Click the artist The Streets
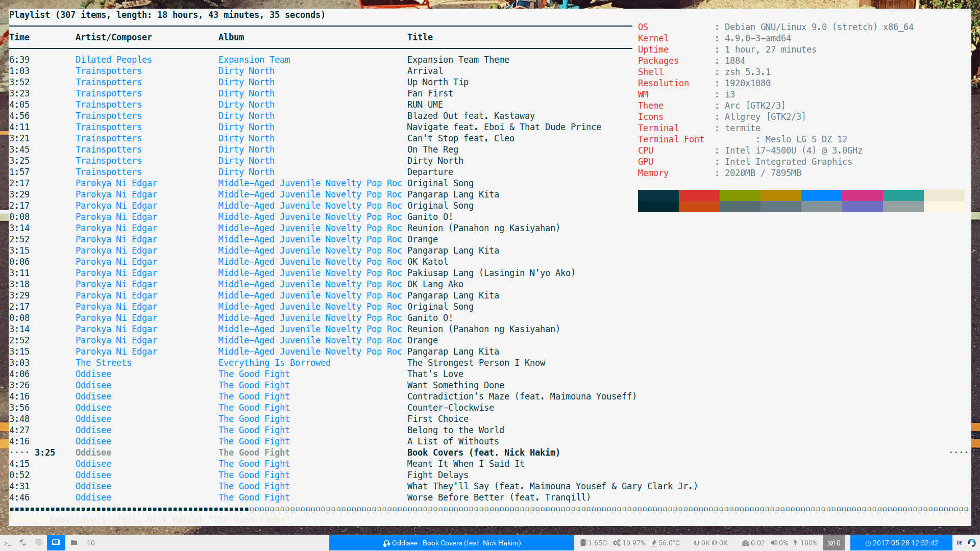 pos(104,363)
